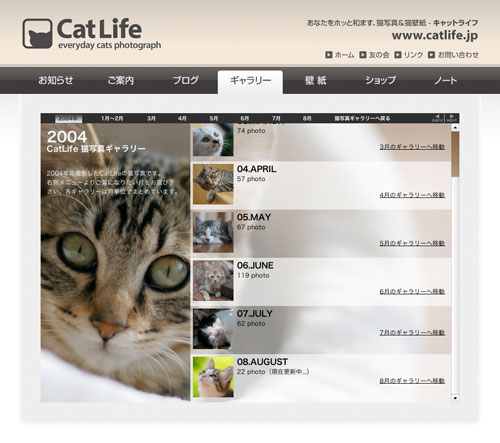Open the 4月のギャラリーへ移動 link
This screenshot has width=500, height=443.
pyautogui.click(x=412, y=195)
